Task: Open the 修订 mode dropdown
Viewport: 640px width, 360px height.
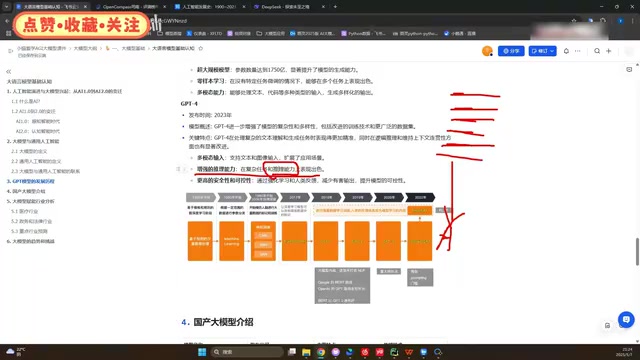Action: [x=542, y=51]
